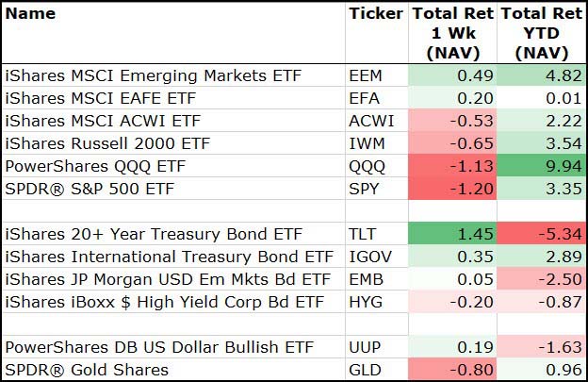Select the Total Ret 1 Wk header
This screenshot has height=382, width=588.
(x=453, y=33)
